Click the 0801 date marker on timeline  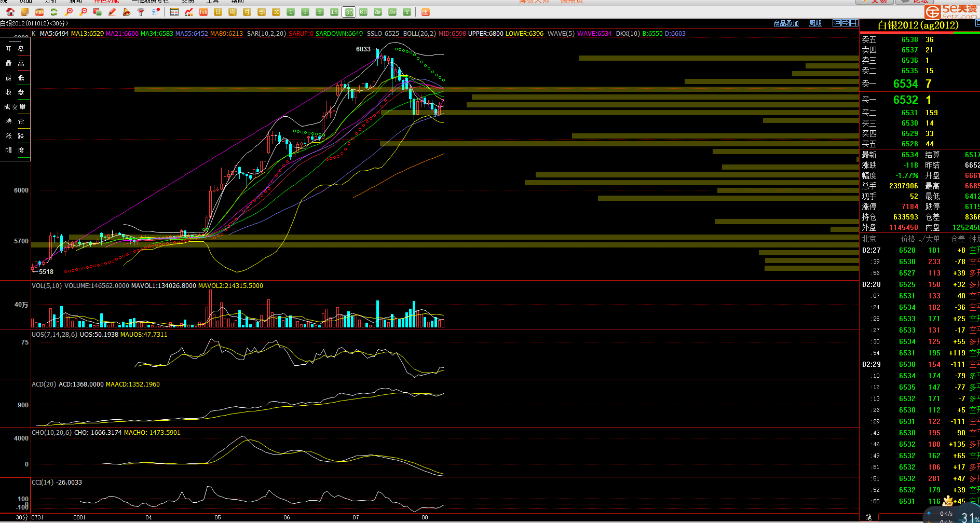point(79,517)
